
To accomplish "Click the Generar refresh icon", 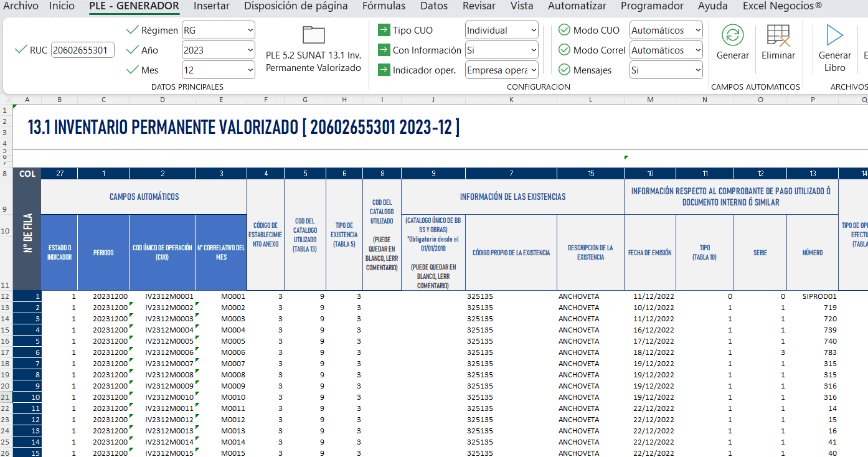I will tap(733, 35).
